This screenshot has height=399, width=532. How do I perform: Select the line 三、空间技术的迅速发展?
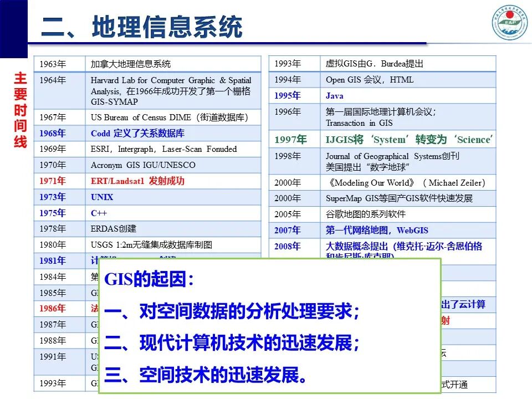205,375
